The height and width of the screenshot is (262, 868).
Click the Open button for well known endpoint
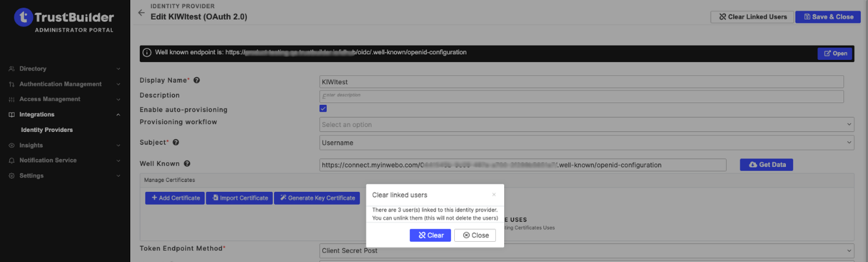(x=835, y=54)
